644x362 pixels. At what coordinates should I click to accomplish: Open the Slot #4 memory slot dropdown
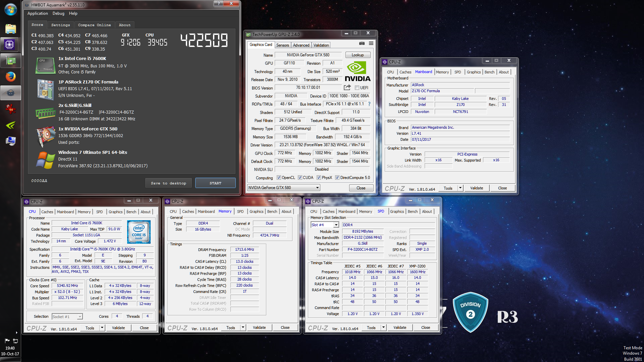pos(325,225)
